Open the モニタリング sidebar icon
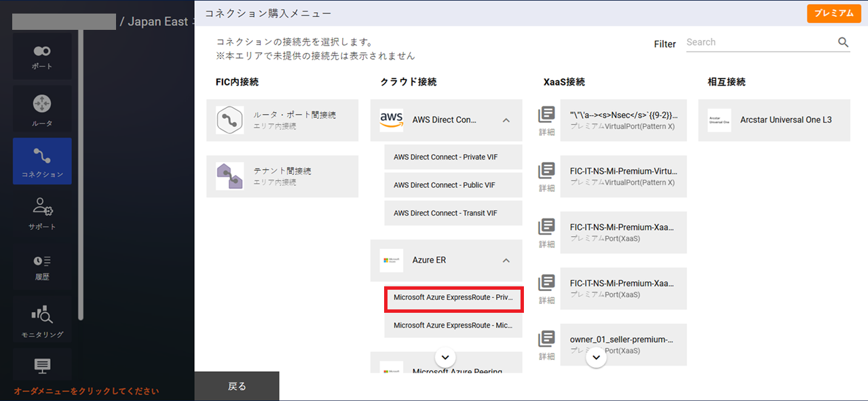 click(x=42, y=322)
